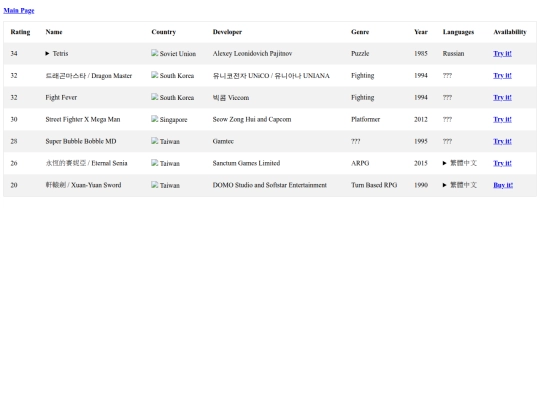Screen dimensions: 540x405
Task: Select the Eternal Senia game name
Action: (x=86, y=163)
